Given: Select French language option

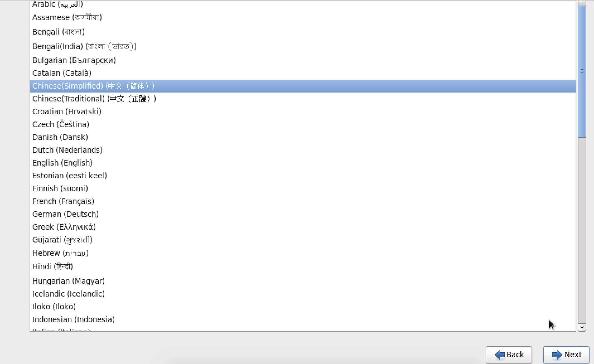Looking at the screenshot, I should (63, 201).
